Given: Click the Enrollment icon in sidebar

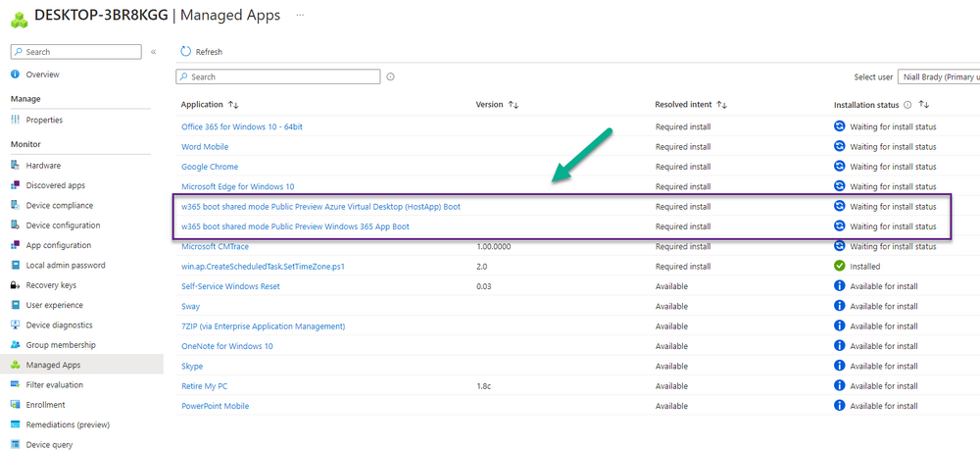Looking at the screenshot, I should (x=16, y=405).
